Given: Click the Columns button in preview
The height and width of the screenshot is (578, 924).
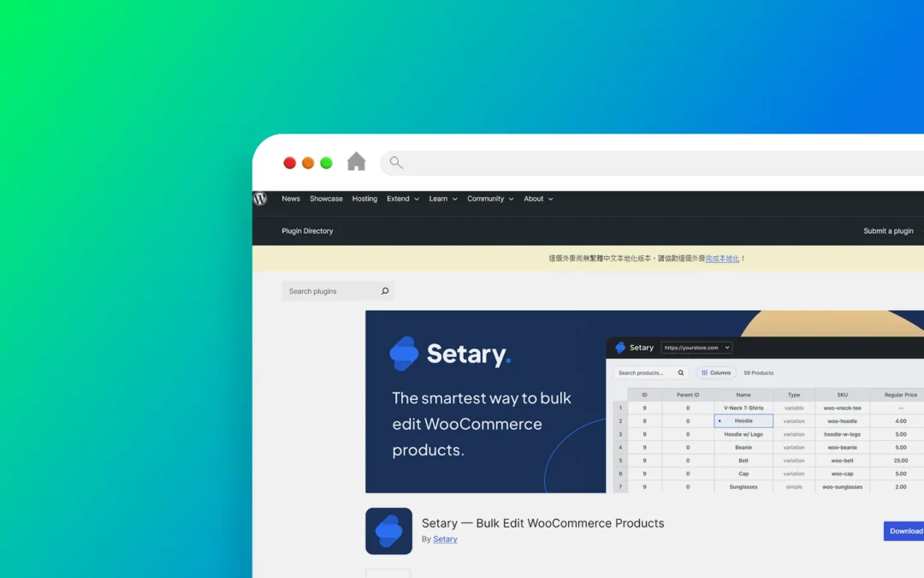Looking at the screenshot, I should pyautogui.click(x=716, y=372).
